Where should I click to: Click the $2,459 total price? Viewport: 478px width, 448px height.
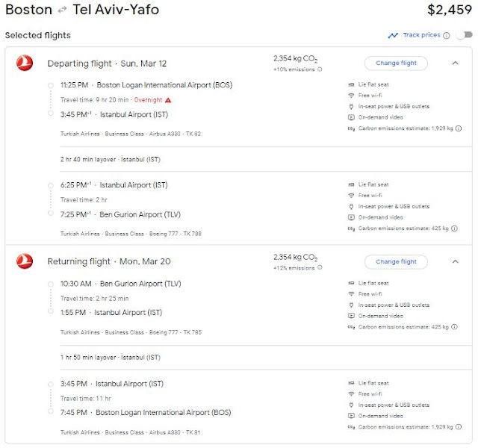tap(449, 10)
